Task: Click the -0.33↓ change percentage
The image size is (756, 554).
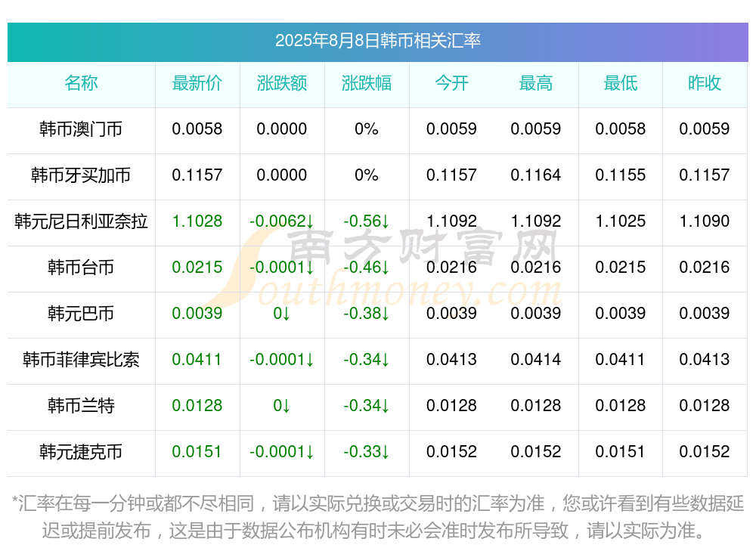Action: click(366, 451)
